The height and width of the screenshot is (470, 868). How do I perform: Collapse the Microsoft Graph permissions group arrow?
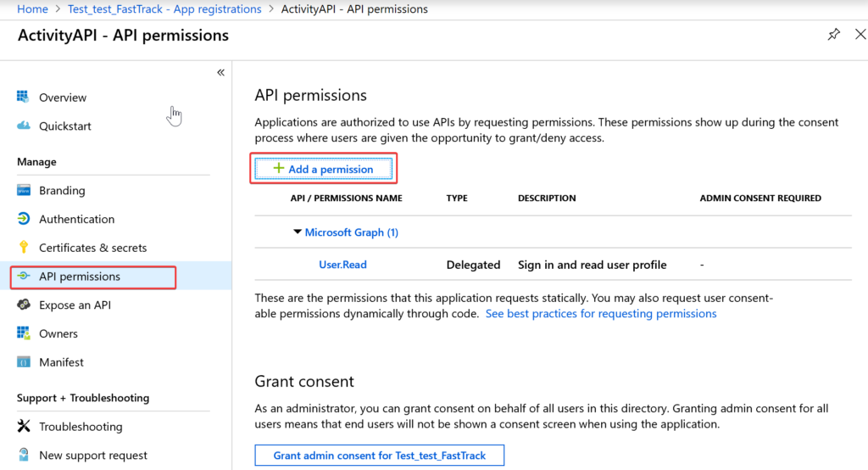pyautogui.click(x=298, y=232)
